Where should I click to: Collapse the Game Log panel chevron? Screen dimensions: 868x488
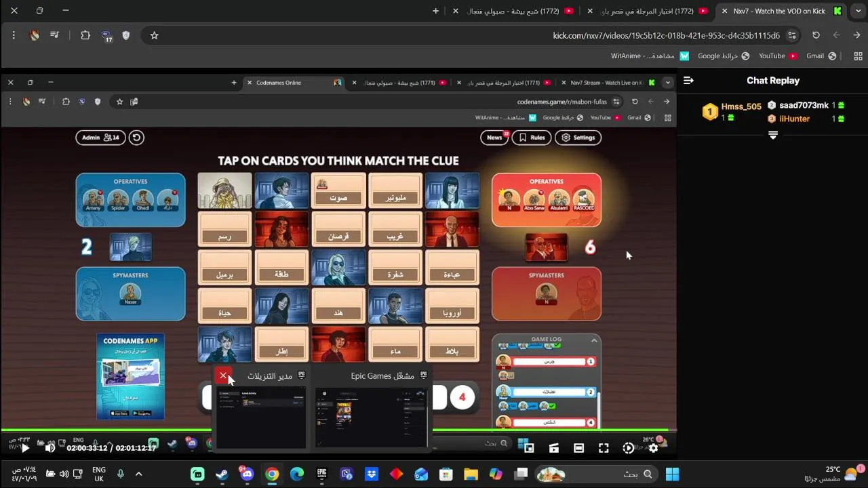[594, 340]
